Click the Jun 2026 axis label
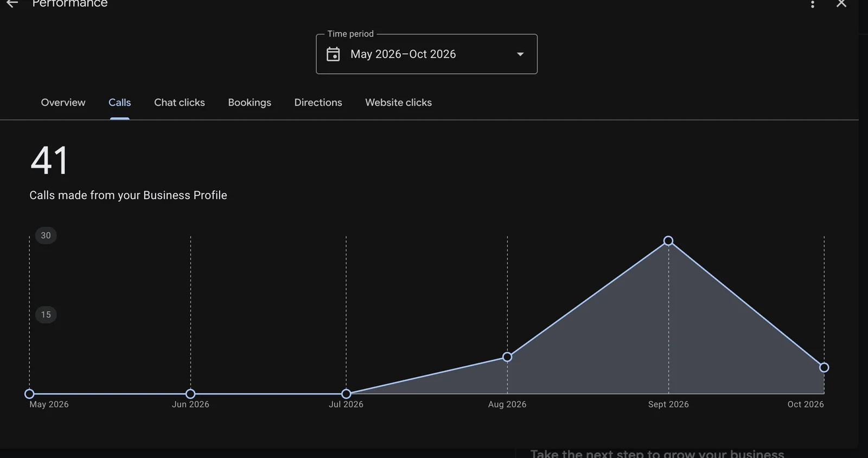This screenshot has height=458, width=868. point(190,404)
